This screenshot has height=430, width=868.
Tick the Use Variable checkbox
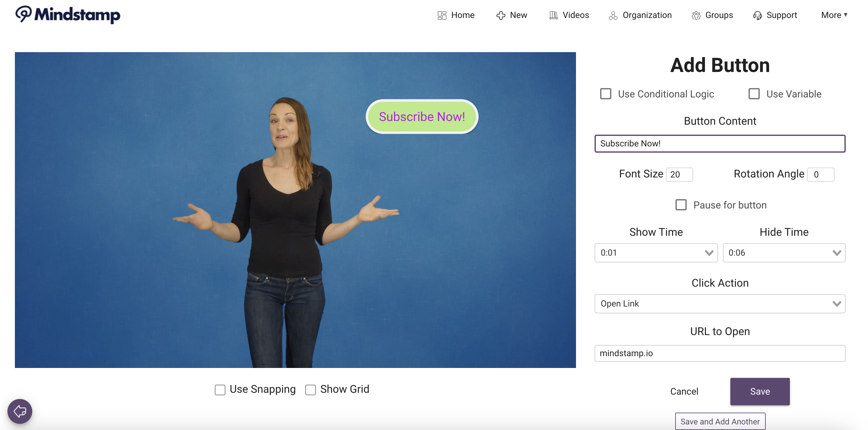pos(754,94)
